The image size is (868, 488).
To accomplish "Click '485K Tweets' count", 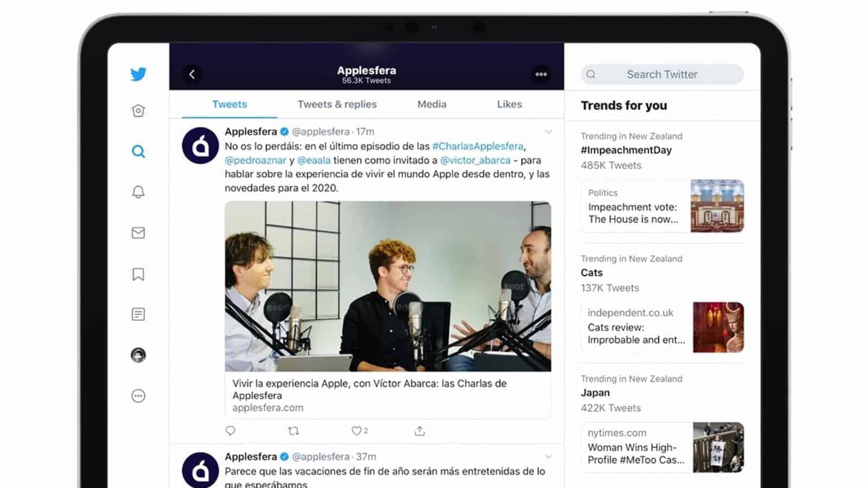I will 611,165.
